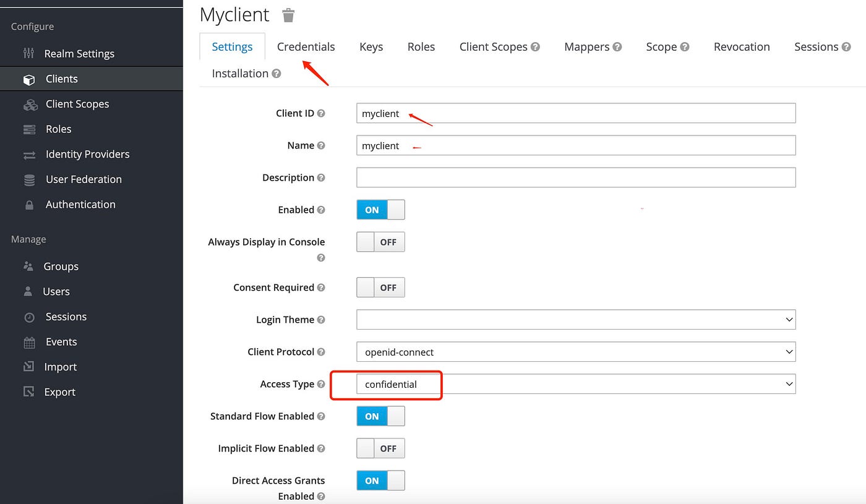Click the Description input field

click(575, 177)
